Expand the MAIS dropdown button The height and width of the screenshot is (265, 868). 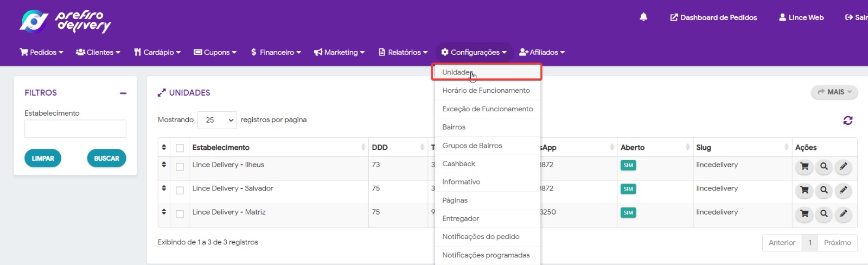[834, 92]
